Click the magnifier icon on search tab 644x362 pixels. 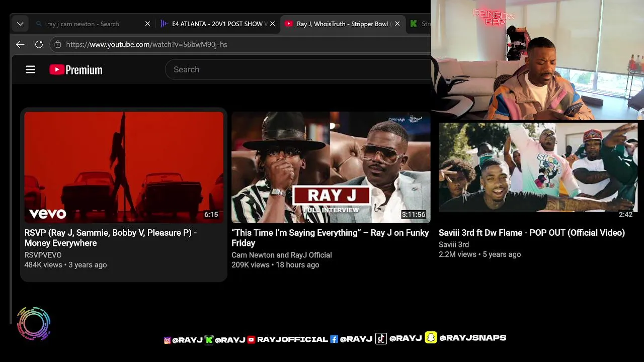[39, 24]
